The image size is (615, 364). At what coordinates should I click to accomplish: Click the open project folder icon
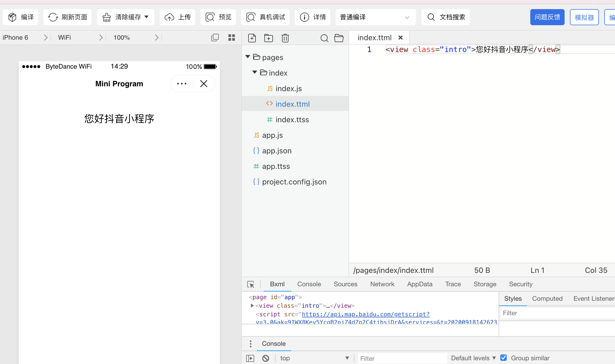pos(339,38)
